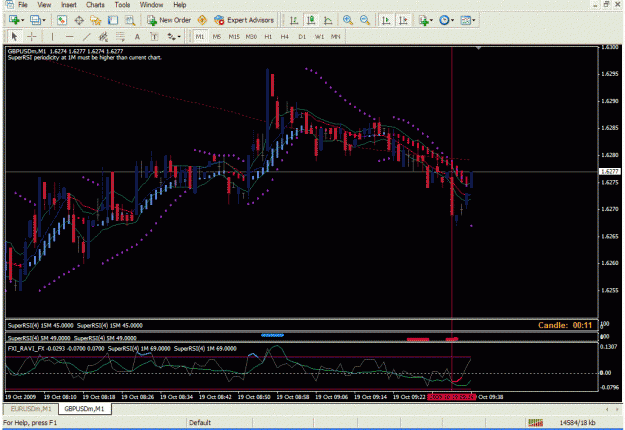Switch chart to Line Chart type
625x430 pixels.
tap(328, 20)
